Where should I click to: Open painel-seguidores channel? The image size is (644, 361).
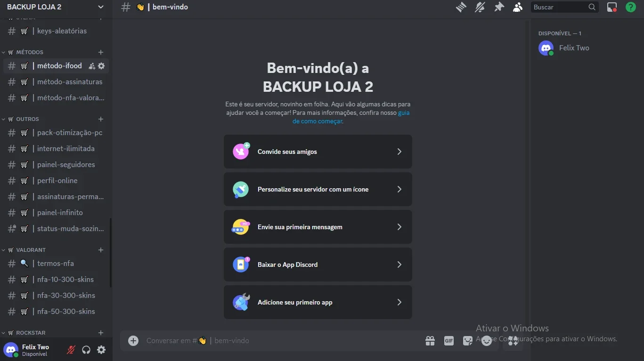click(x=56, y=165)
